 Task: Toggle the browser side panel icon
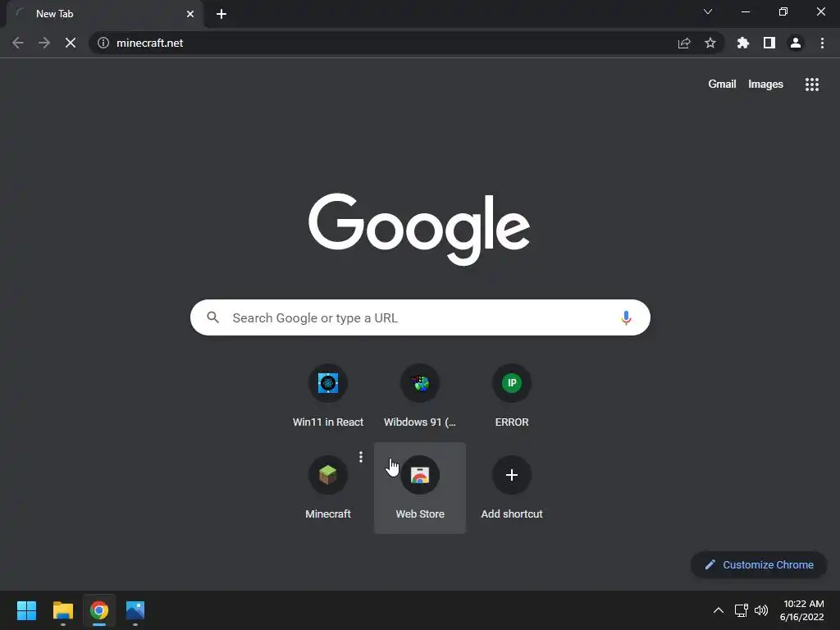[769, 43]
